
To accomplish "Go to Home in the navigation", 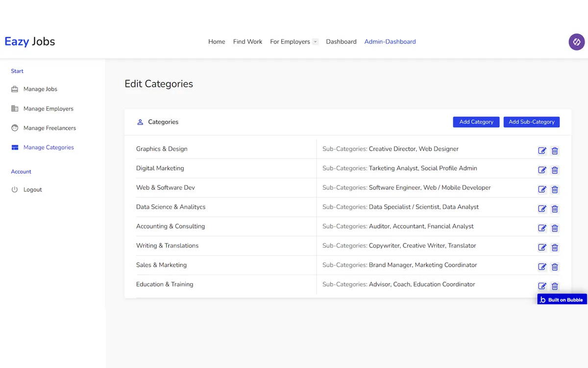I will click(217, 42).
